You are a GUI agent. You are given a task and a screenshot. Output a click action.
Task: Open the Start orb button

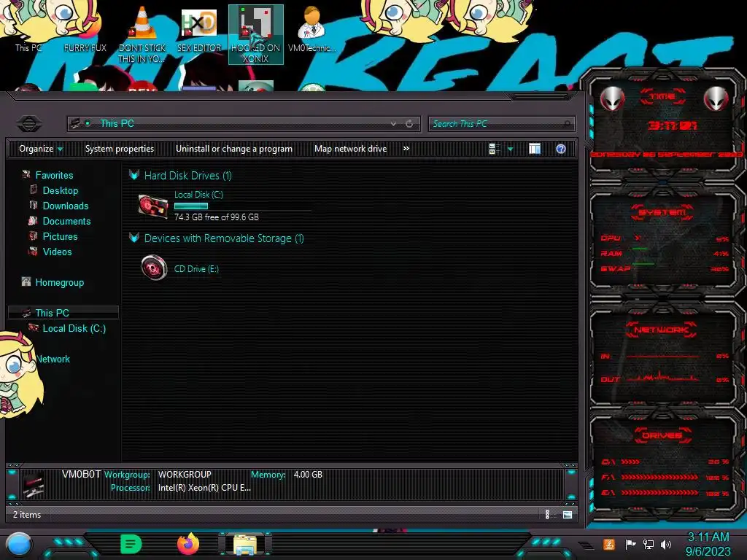[x=19, y=544]
